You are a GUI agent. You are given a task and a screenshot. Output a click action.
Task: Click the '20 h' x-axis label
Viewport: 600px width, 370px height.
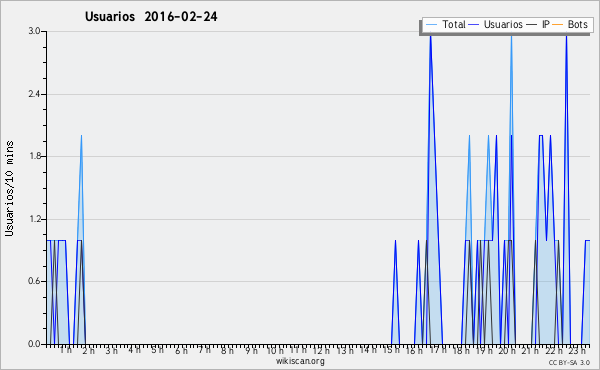[507, 350]
